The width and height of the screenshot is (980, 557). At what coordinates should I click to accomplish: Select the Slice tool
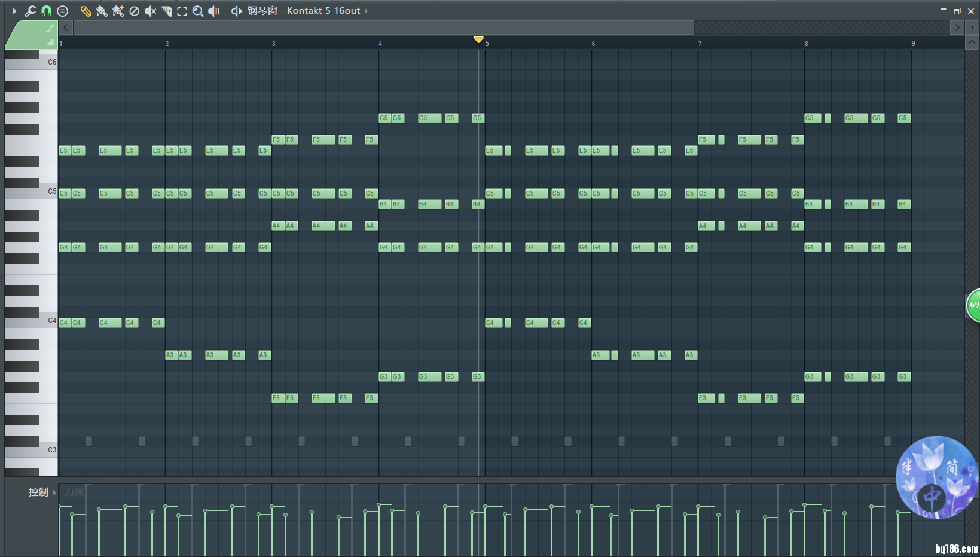[166, 11]
